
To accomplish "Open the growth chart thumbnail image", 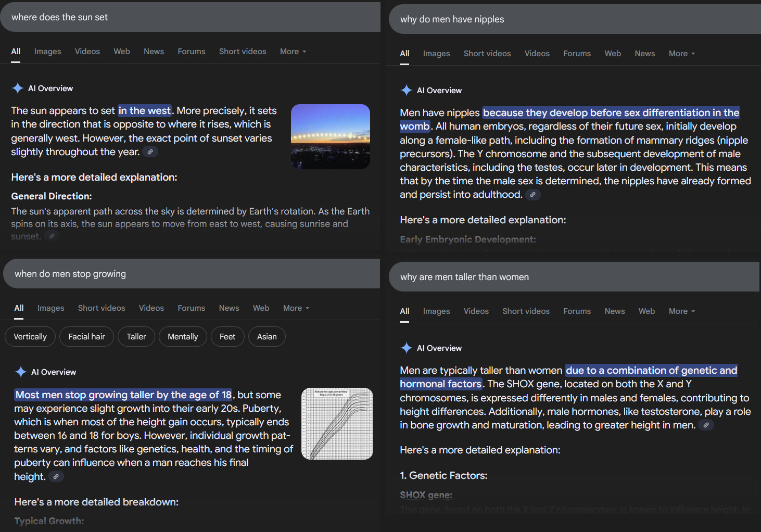I will pos(337,424).
